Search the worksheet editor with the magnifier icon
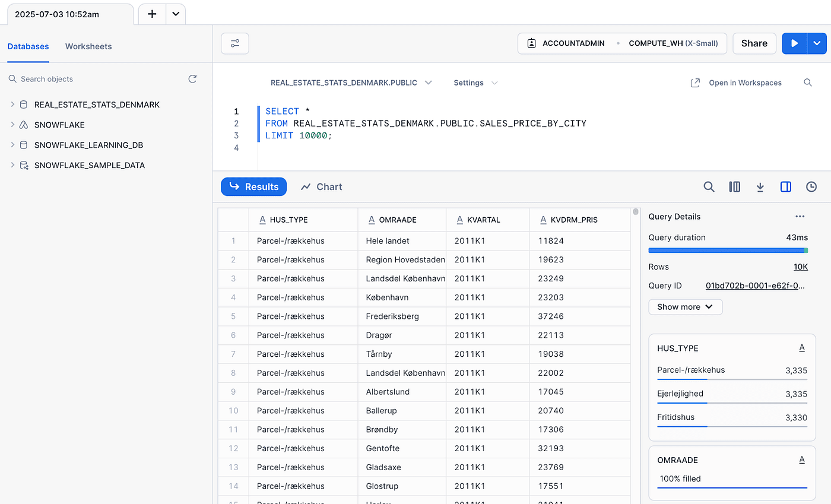Image resolution: width=831 pixels, height=504 pixels. (808, 83)
